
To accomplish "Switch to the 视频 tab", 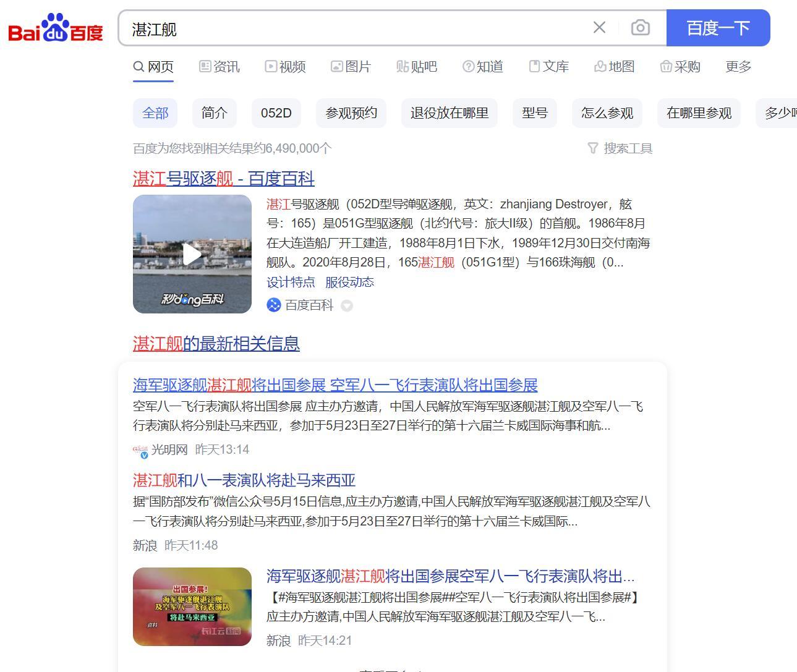I will (x=285, y=66).
